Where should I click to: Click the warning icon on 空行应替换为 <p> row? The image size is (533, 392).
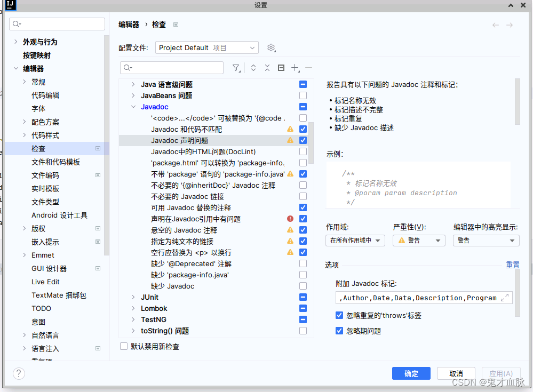coord(290,252)
